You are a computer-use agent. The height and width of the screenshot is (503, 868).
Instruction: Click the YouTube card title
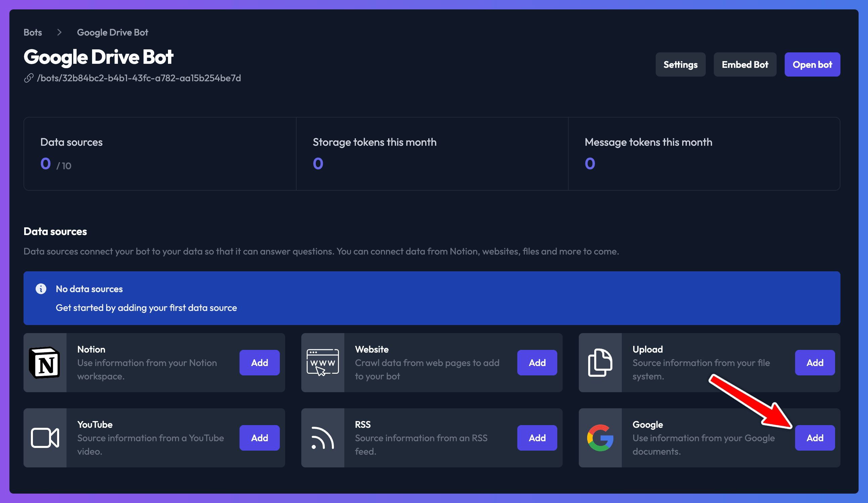pyautogui.click(x=95, y=424)
